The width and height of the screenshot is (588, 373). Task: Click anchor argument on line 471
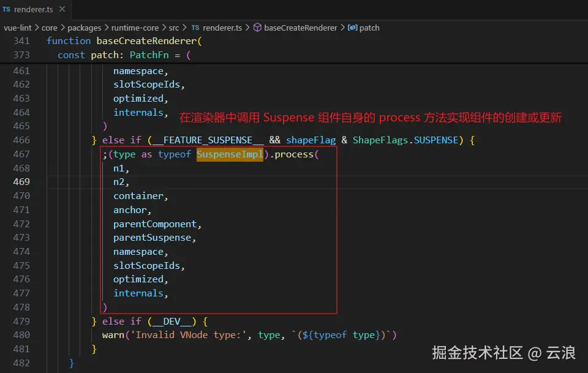130,210
